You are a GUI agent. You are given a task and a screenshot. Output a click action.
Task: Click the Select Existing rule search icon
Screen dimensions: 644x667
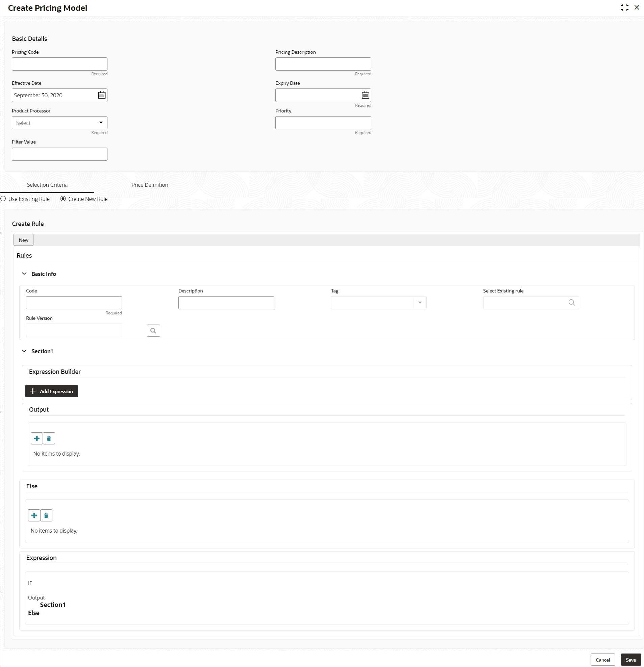click(x=571, y=303)
